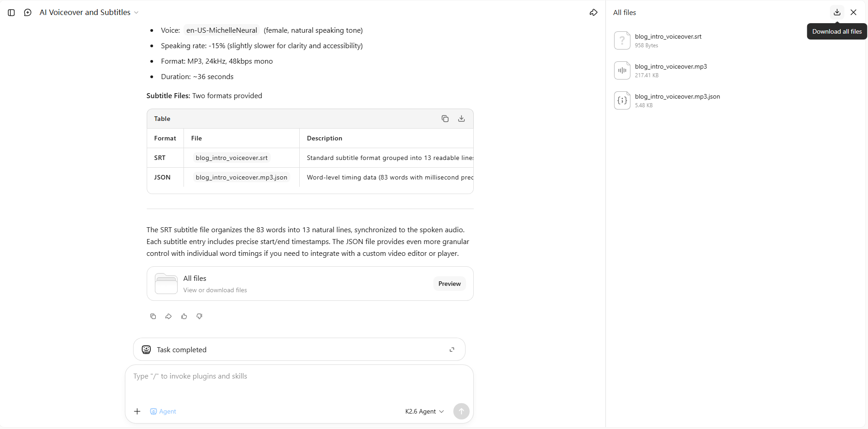Toggle the Agent mode chip
The width and height of the screenshot is (868, 429).
click(163, 411)
